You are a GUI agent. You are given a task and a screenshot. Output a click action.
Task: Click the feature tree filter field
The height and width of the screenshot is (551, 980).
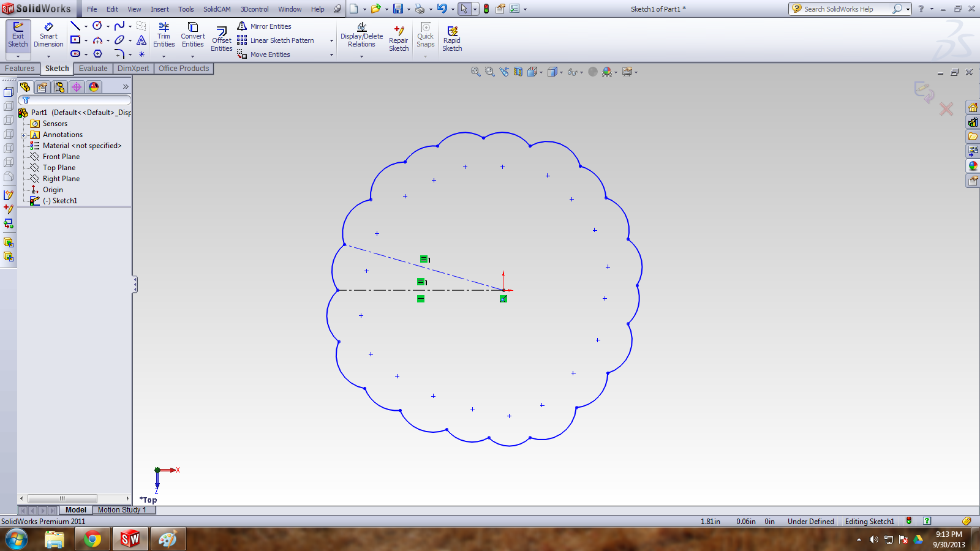point(75,100)
